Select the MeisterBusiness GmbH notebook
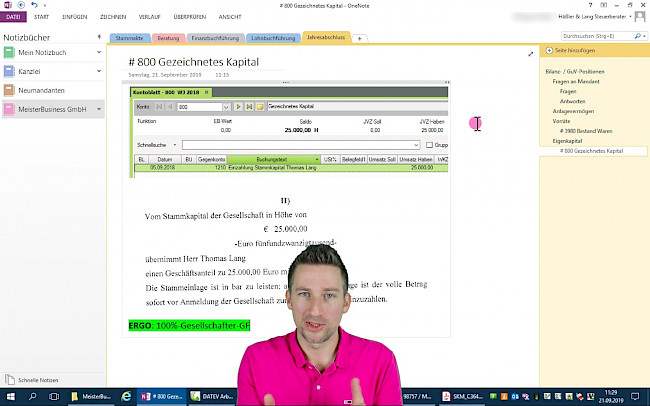650x406 pixels. [52, 110]
